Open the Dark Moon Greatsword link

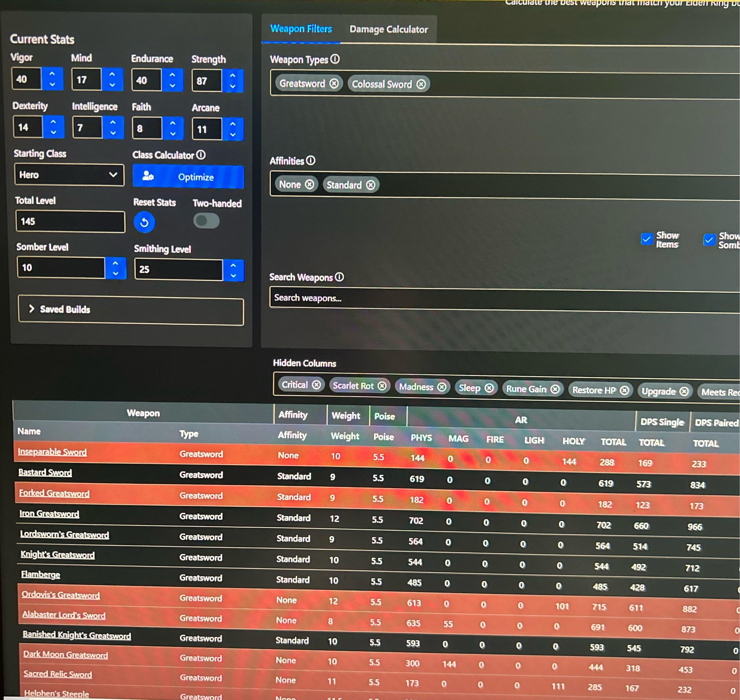pyautogui.click(x=65, y=655)
